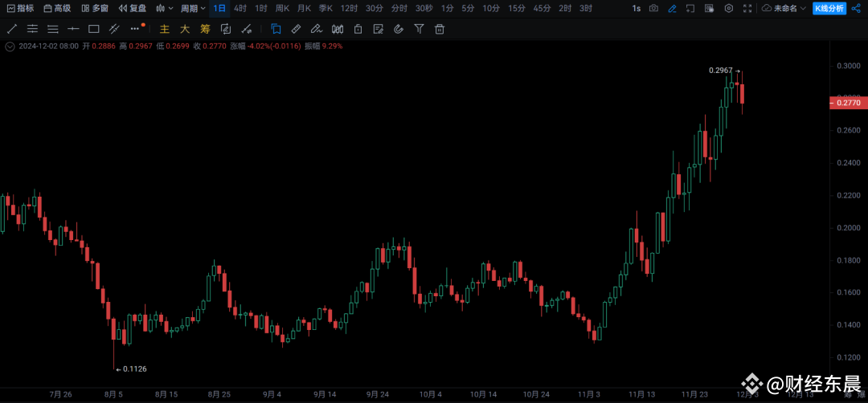This screenshot has width=868, height=403.
Task: Switch to the 1分 timeframe
Action: (x=448, y=8)
